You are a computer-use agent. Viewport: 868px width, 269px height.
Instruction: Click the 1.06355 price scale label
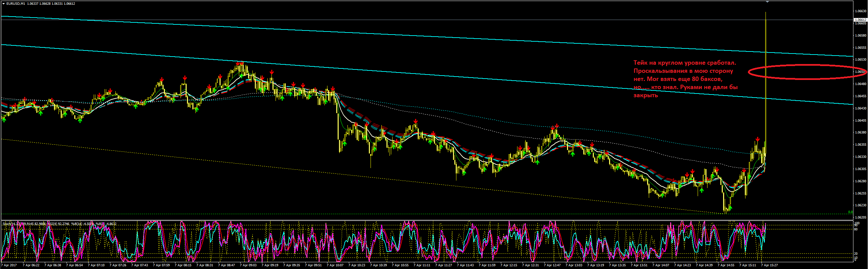(x=861, y=145)
